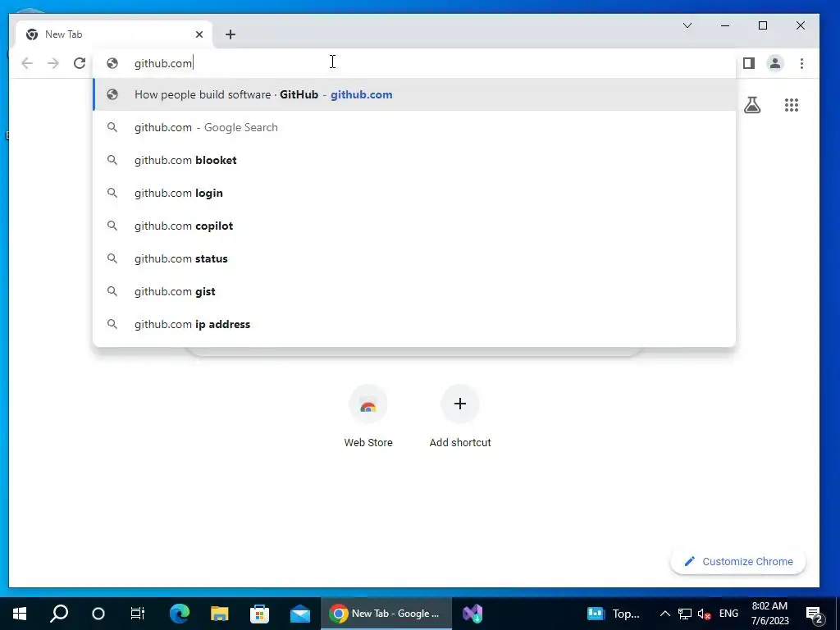This screenshot has height=630, width=840.
Task: Open File Explorer from taskbar
Action: click(x=219, y=614)
